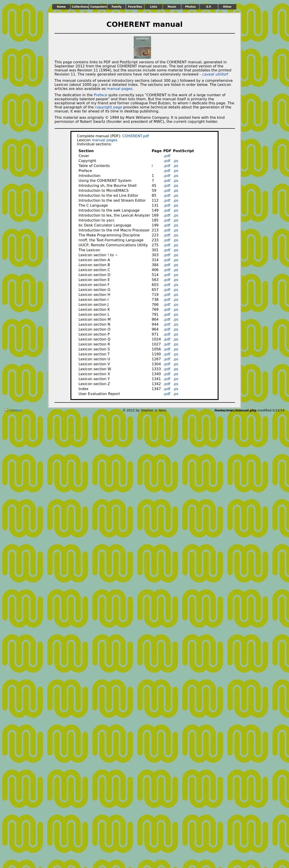Click the © 2012 by Stephen A. Ness text
The image size is (289, 868).
coord(144,410)
